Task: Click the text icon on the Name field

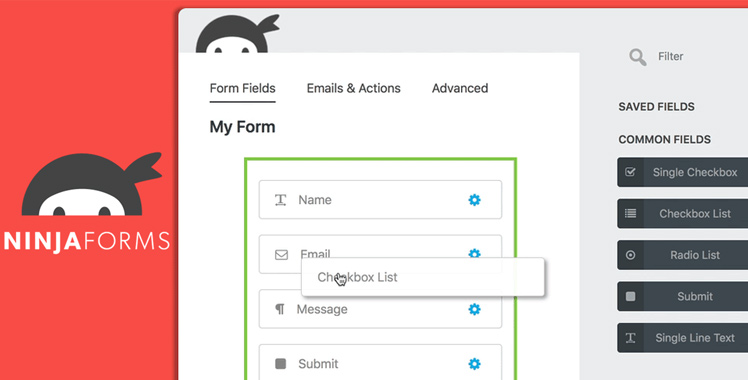Action: [x=280, y=200]
